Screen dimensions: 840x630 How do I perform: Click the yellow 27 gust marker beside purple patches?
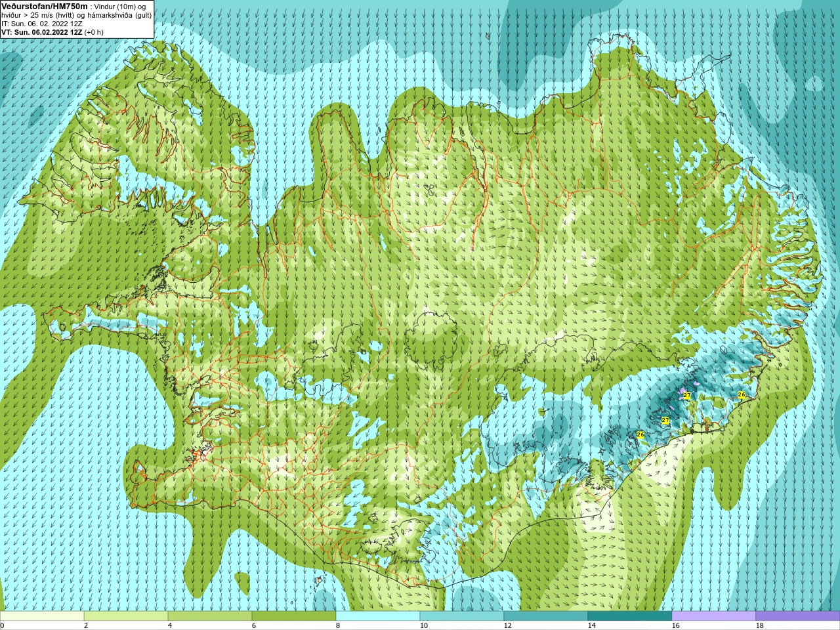pyautogui.click(x=687, y=395)
